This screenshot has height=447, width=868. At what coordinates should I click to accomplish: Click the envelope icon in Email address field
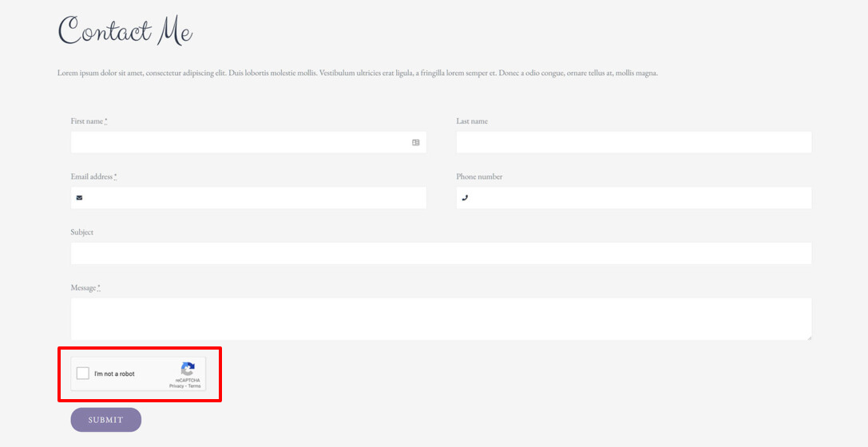pyautogui.click(x=79, y=198)
